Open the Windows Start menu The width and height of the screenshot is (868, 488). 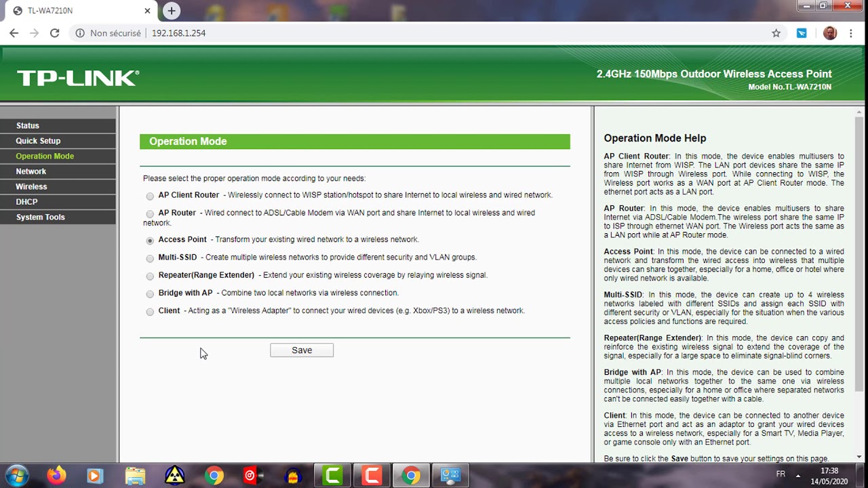pyautogui.click(x=18, y=475)
